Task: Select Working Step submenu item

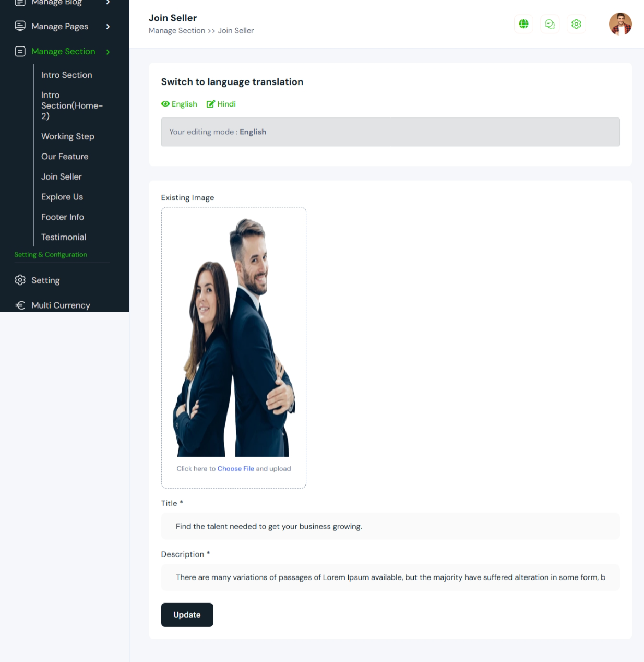Action: pyautogui.click(x=68, y=136)
